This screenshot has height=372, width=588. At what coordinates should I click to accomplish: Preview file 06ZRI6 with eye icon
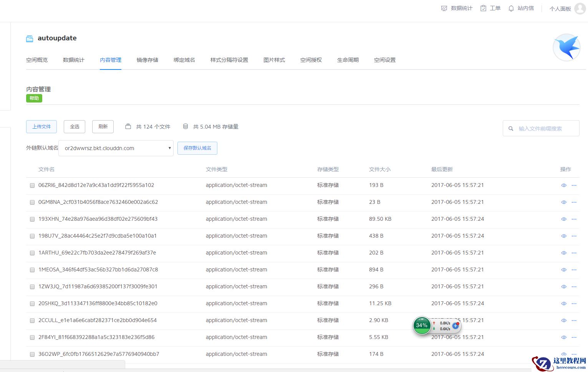click(x=563, y=185)
